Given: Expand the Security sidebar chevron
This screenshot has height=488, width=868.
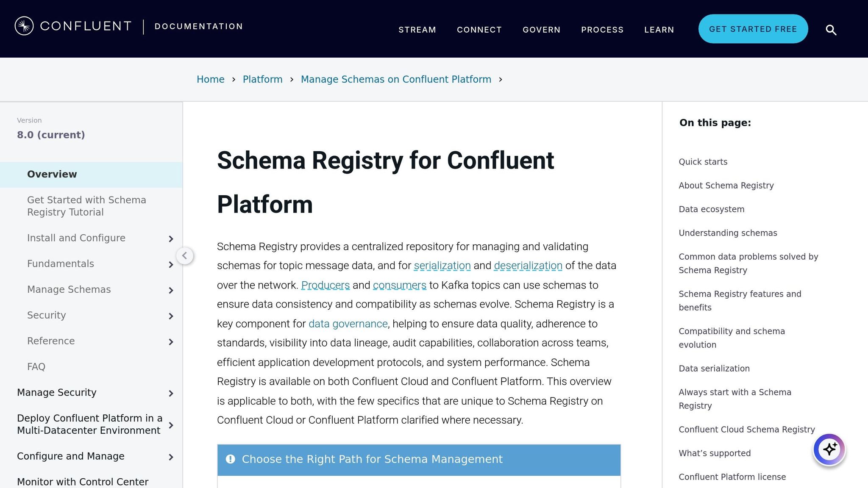Looking at the screenshot, I should click(171, 316).
